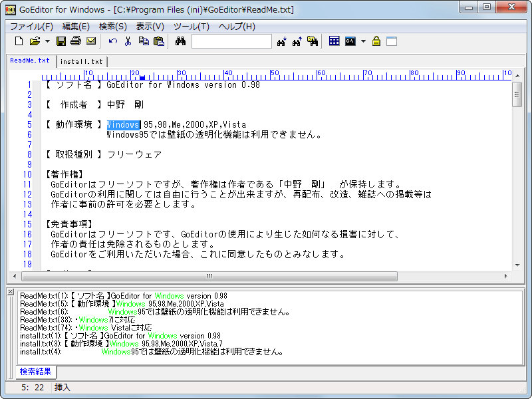Image resolution: width=532 pixels, height=399 pixels.
Task: Switch to the ReadMe.txt tab
Action: click(x=30, y=61)
